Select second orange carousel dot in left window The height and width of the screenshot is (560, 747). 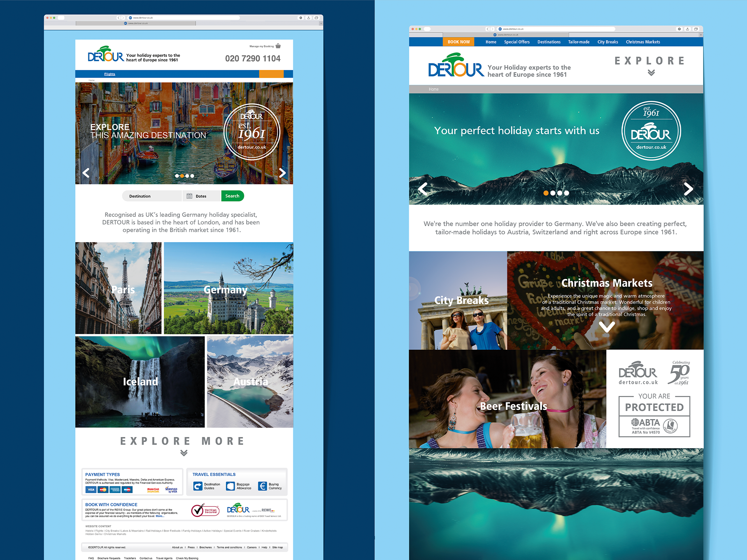(x=182, y=176)
